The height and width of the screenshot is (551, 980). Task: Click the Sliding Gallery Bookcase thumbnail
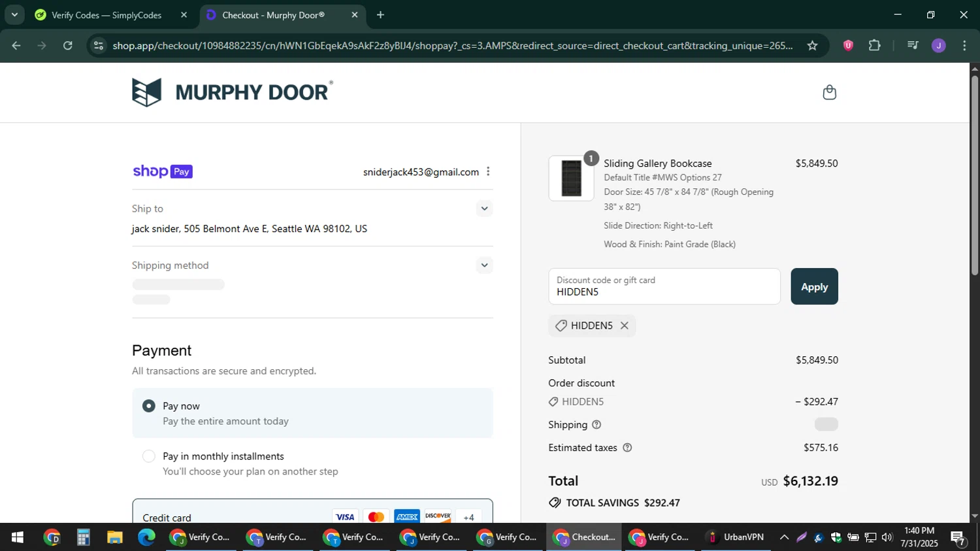(x=571, y=178)
